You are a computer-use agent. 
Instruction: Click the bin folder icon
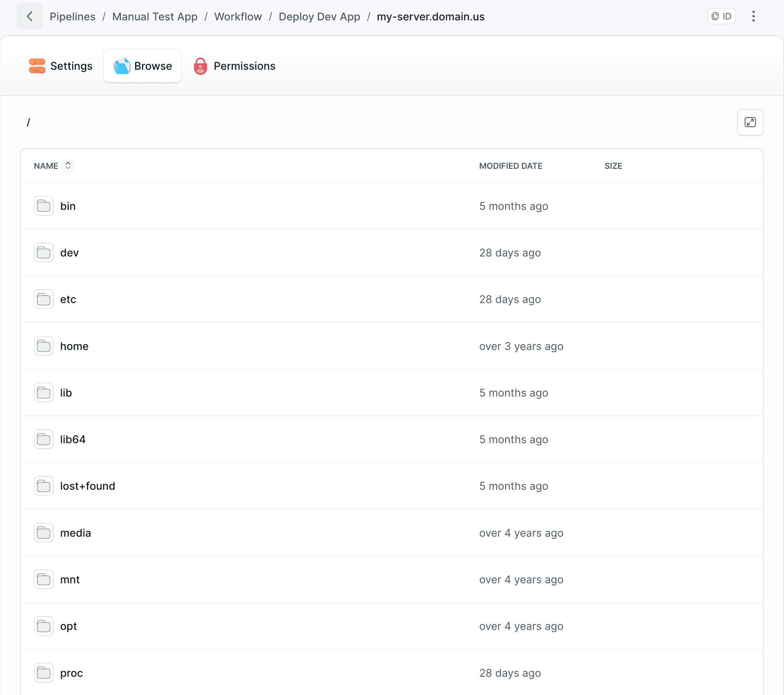pyautogui.click(x=44, y=206)
